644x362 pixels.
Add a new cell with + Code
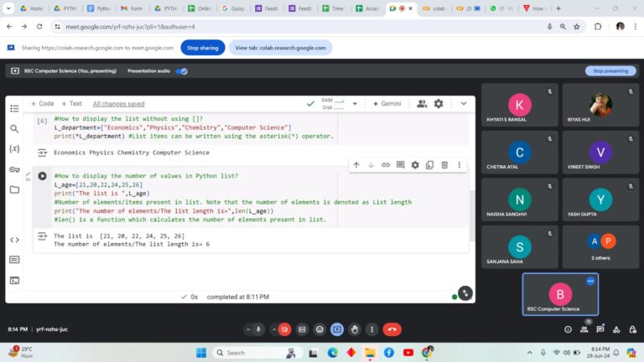42,104
